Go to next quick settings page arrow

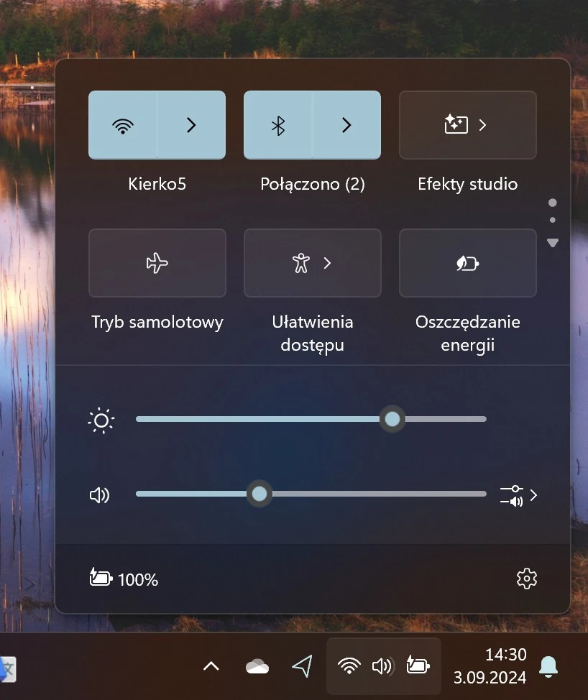[553, 242]
